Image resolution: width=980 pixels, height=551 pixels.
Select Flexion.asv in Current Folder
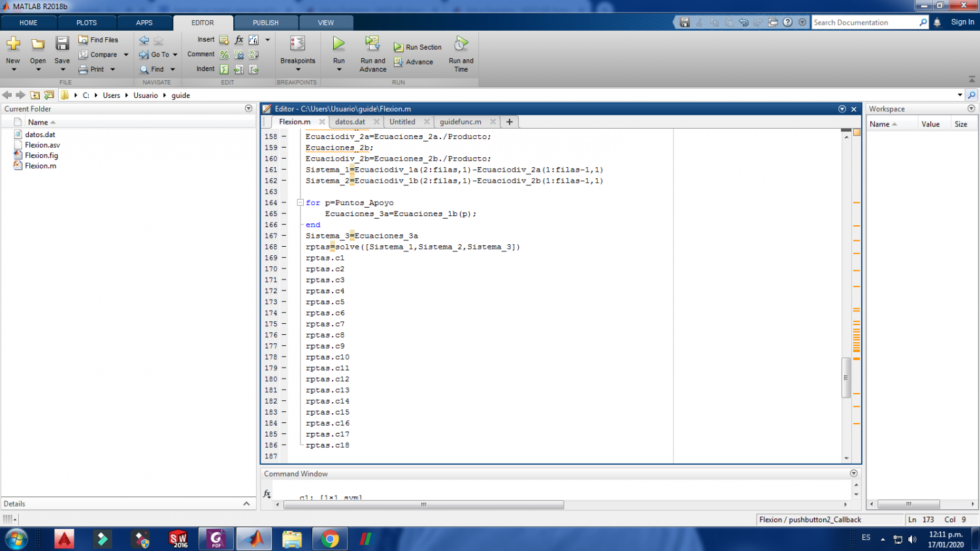(42, 145)
